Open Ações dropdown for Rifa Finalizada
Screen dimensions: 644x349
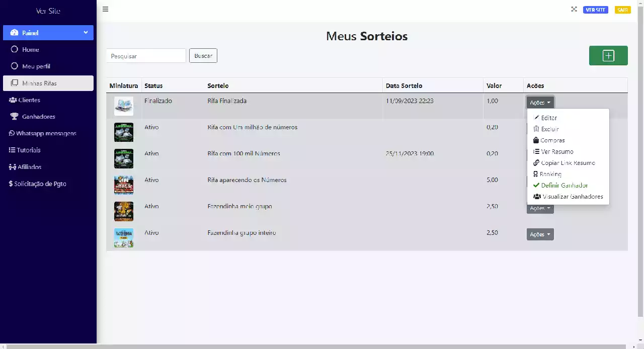pyautogui.click(x=540, y=102)
